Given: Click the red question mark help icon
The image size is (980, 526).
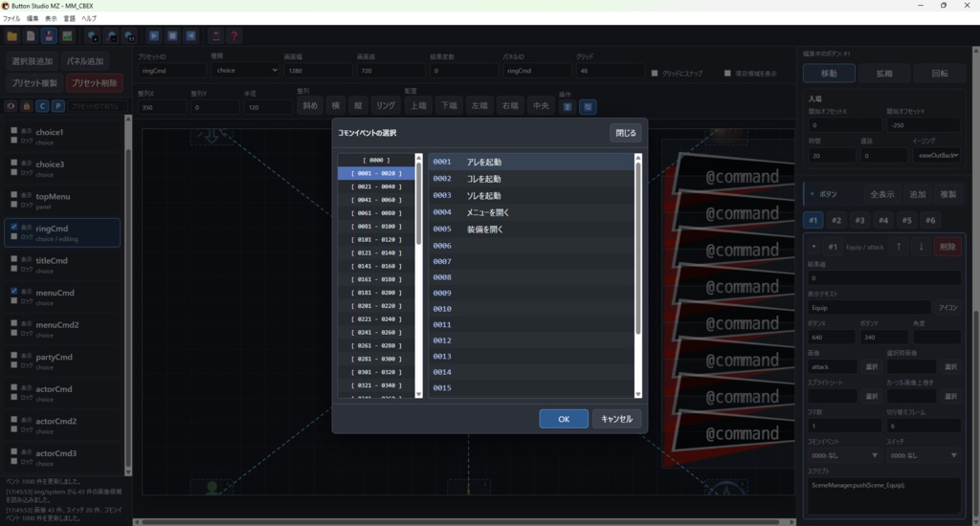Looking at the screenshot, I should tap(234, 36).
